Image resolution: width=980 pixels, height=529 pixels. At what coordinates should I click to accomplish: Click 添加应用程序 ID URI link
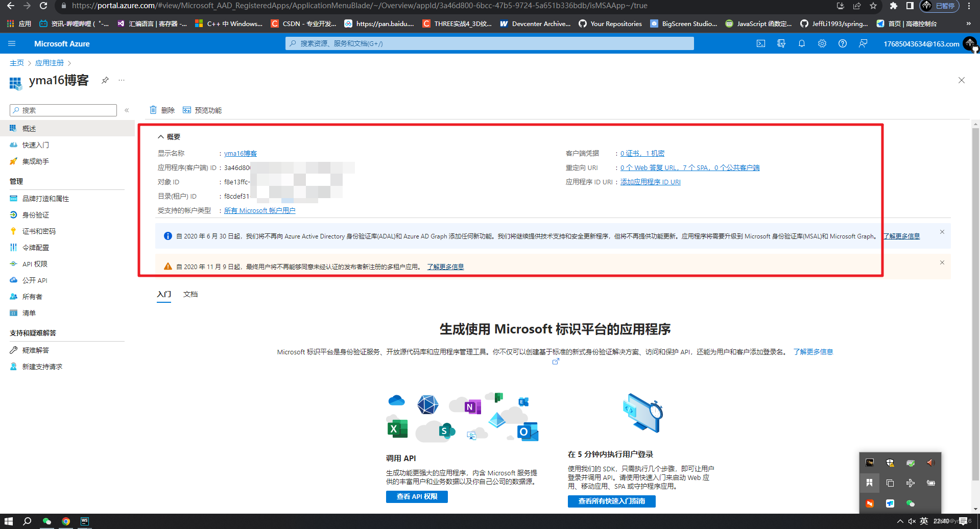(x=651, y=182)
